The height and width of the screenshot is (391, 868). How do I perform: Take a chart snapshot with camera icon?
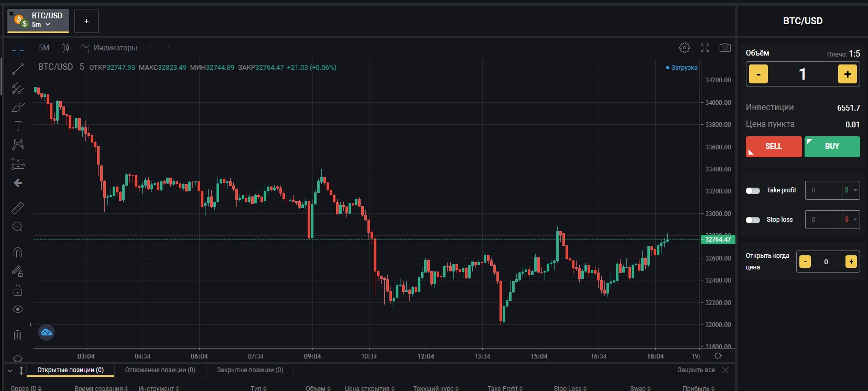click(x=725, y=48)
